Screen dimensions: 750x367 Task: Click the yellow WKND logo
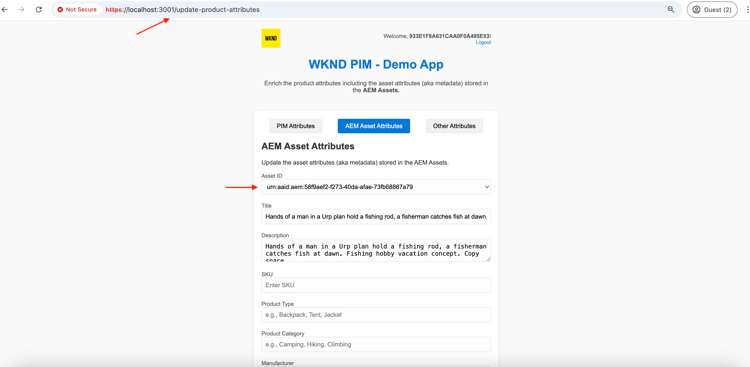[x=271, y=38]
